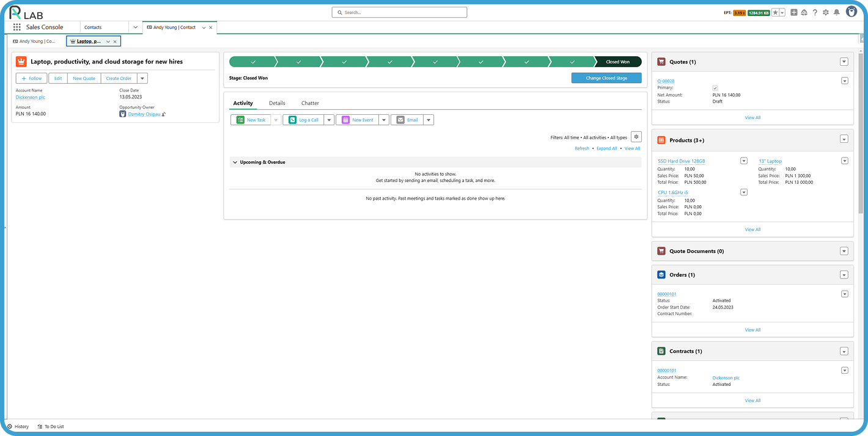Open the Email dropdown arrow
The image size is (868, 436).
[x=428, y=120]
